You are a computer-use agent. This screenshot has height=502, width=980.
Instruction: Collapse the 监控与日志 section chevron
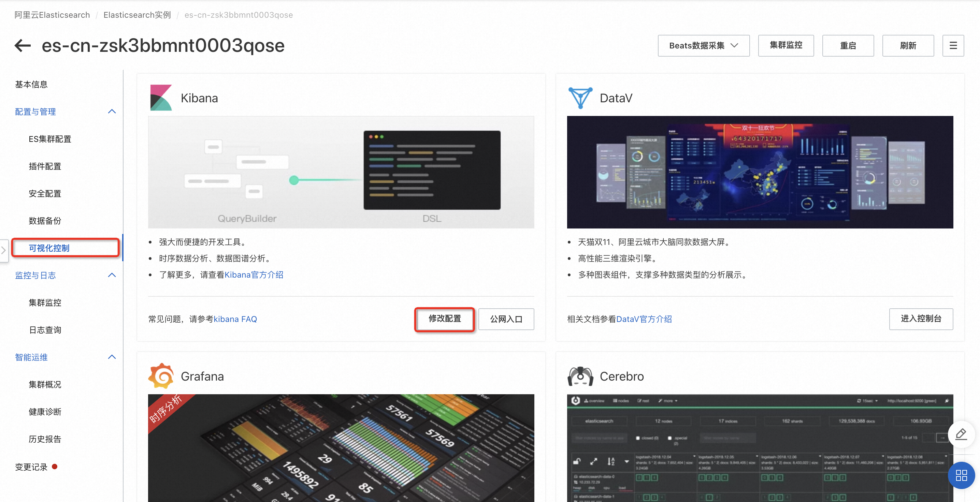pos(112,275)
